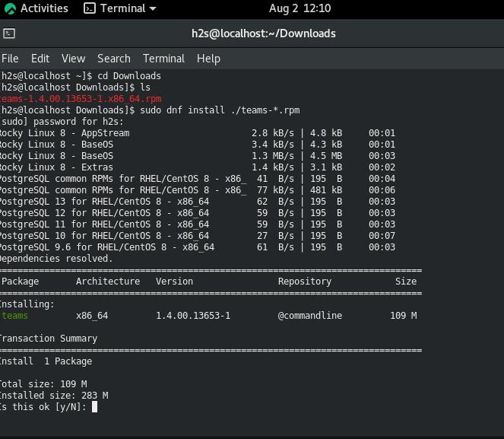This screenshot has height=439, width=504.
Task: Open the Activities overview
Action: [43, 9]
